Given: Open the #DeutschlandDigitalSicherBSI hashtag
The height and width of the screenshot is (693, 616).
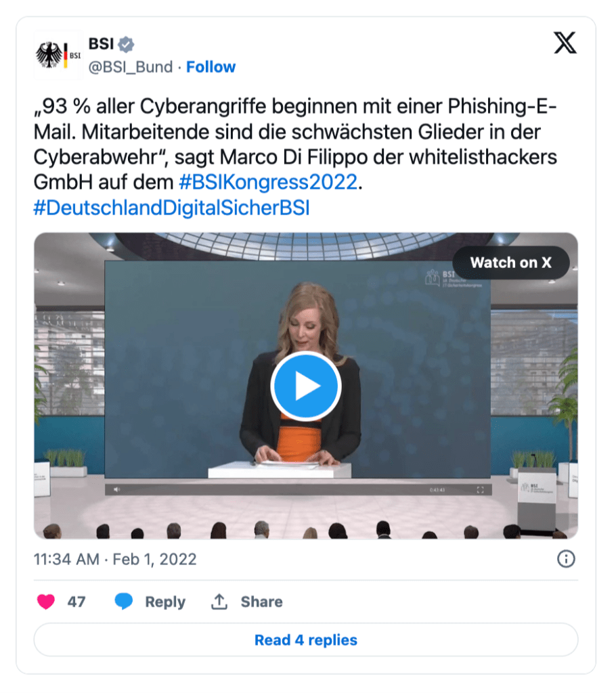Looking at the screenshot, I should [171, 208].
